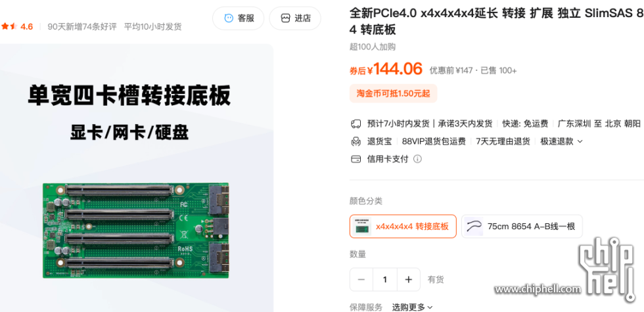Click the delivery truck icon

pyautogui.click(x=356, y=123)
